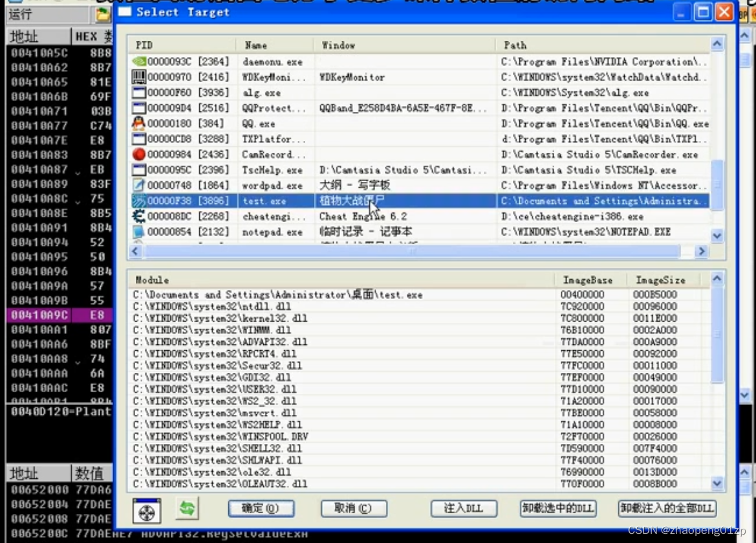Click the alg.exe process icon
Viewport: 756px width, 543px height.
(139, 92)
